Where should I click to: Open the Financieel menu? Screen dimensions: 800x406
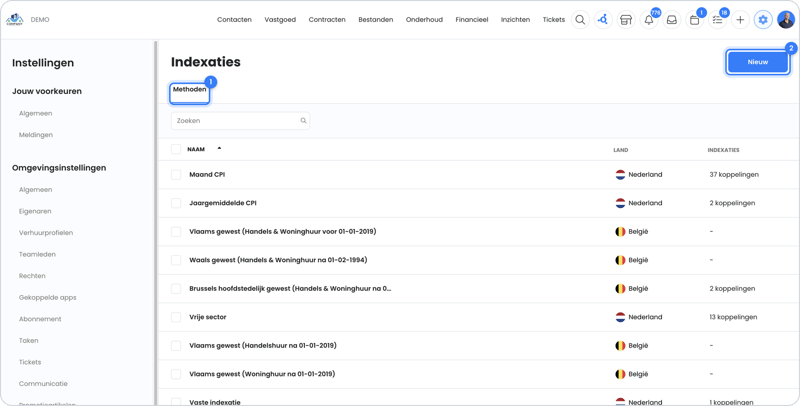pos(472,20)
